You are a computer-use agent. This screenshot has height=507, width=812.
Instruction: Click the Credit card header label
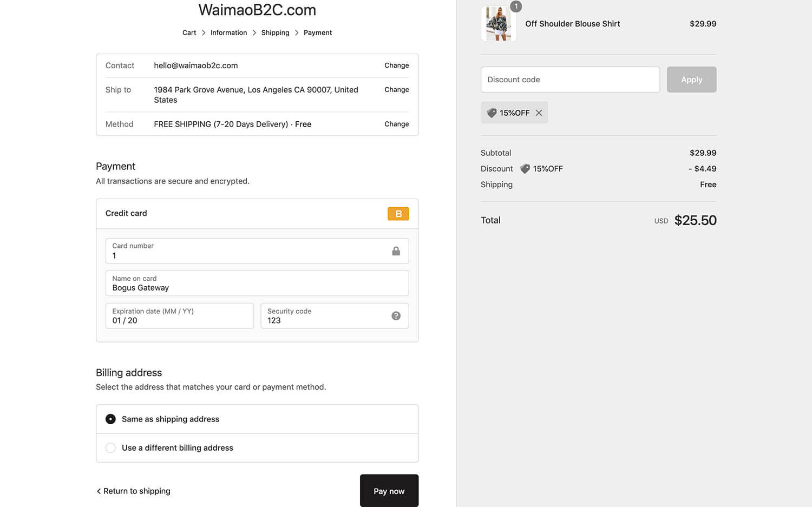126,213
